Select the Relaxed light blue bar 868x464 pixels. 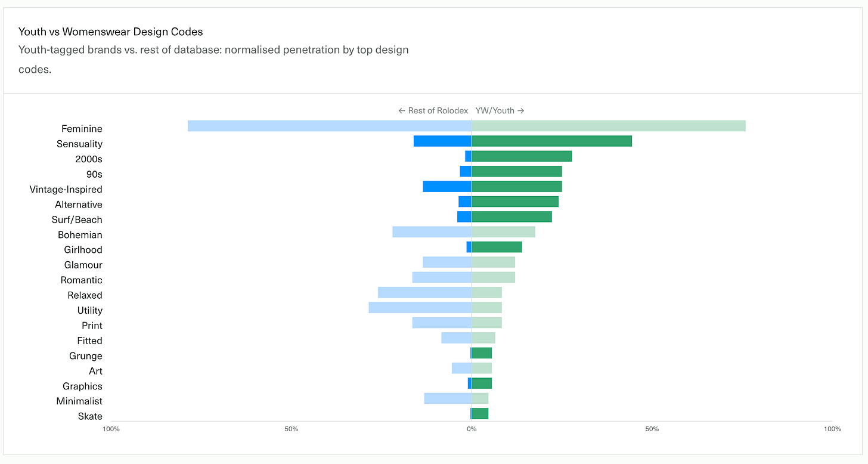tap(425, 292)
